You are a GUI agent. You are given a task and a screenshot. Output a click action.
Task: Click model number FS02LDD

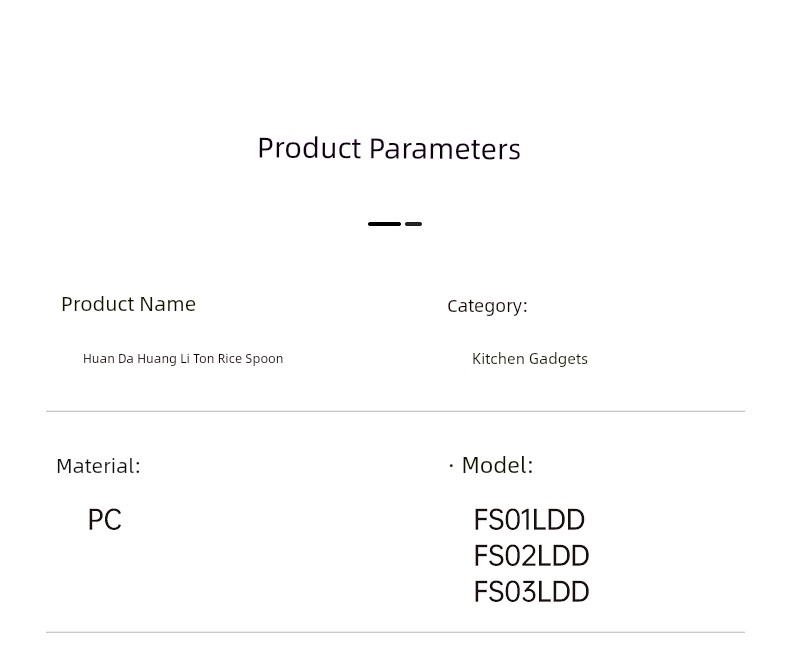pyautogui.click(x=532, y=556)
